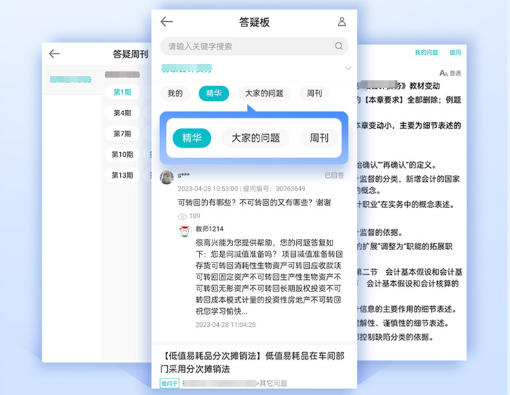Open the asker s*** avatar

pyautogui.click(x=167, y=177)
